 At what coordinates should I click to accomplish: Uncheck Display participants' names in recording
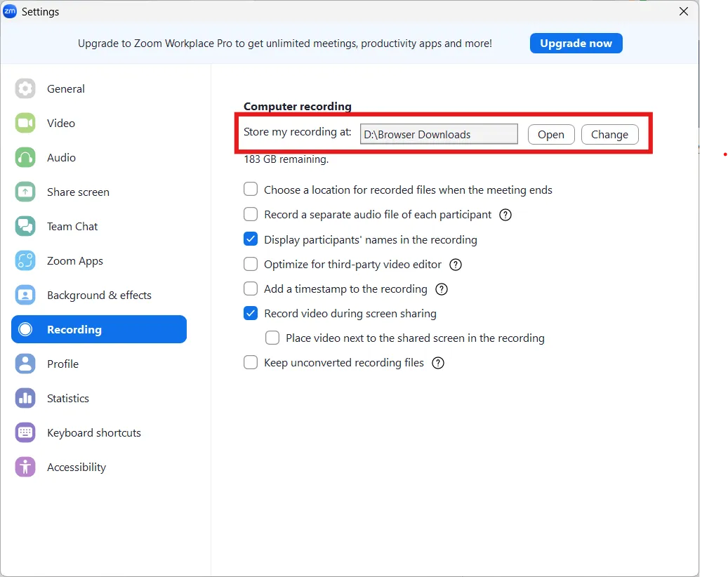(x=251, y=239)
